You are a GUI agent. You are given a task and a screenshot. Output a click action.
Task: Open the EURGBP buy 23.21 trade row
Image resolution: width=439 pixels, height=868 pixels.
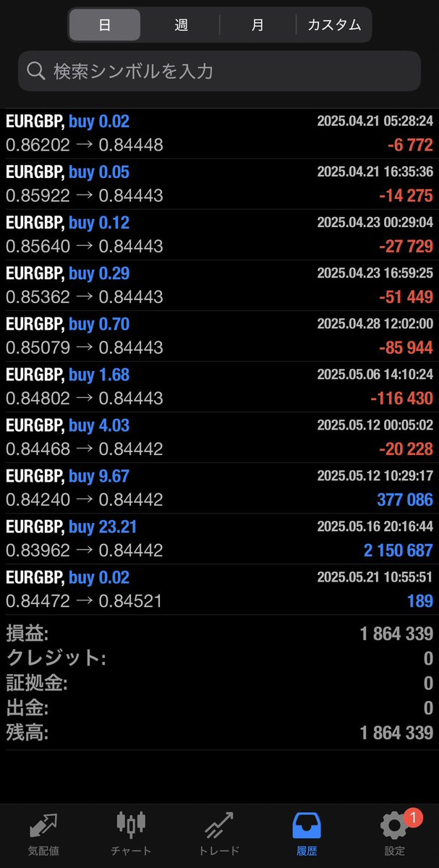click(219, 539)
